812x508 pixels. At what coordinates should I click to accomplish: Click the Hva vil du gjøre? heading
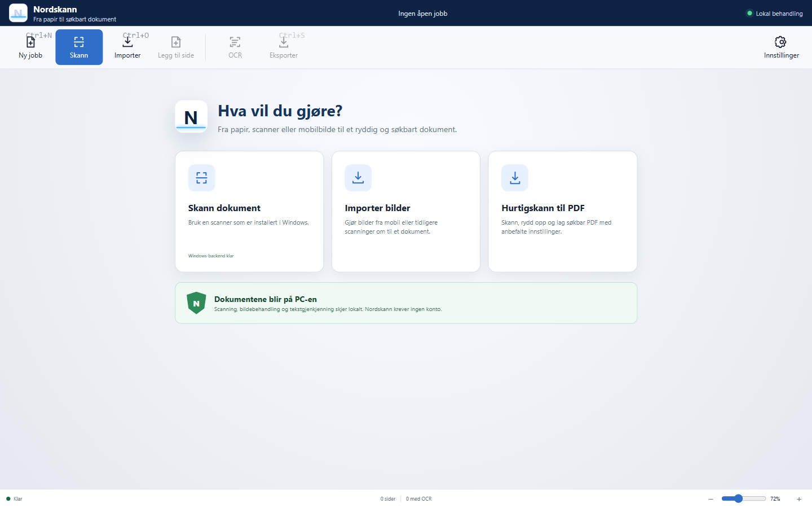coord(280,111)
